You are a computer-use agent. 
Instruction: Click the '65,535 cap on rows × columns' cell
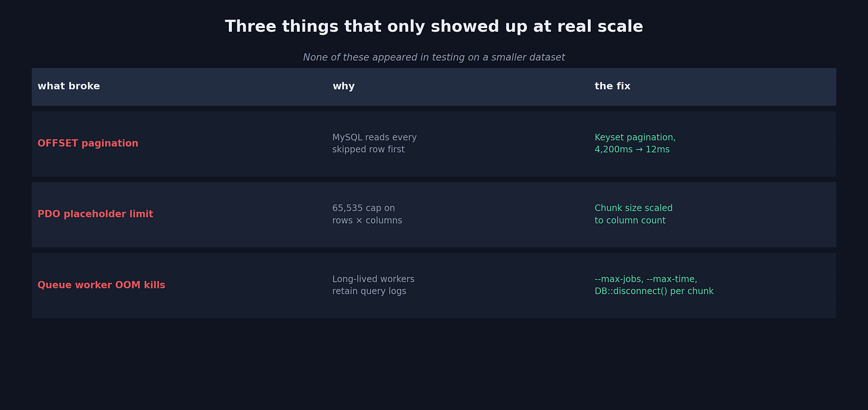[367, 214]
